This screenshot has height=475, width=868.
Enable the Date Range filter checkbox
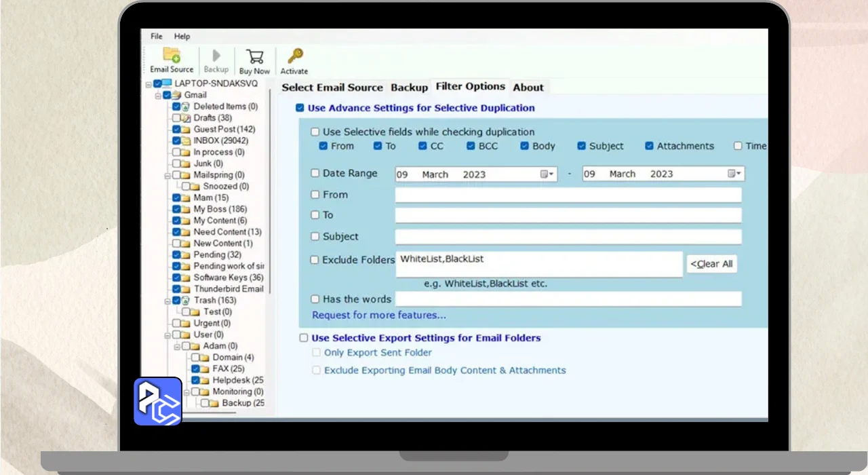(x=315, y=173)
